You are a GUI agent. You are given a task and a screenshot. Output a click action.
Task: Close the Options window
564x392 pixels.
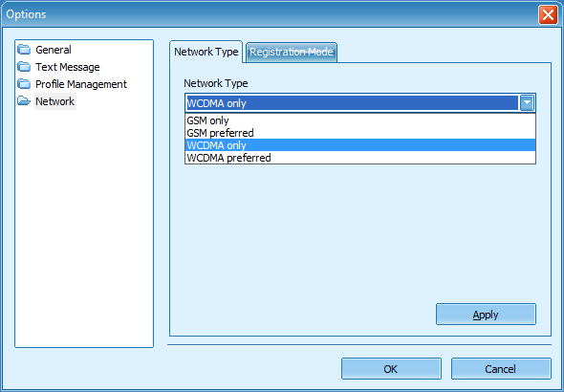548,15
